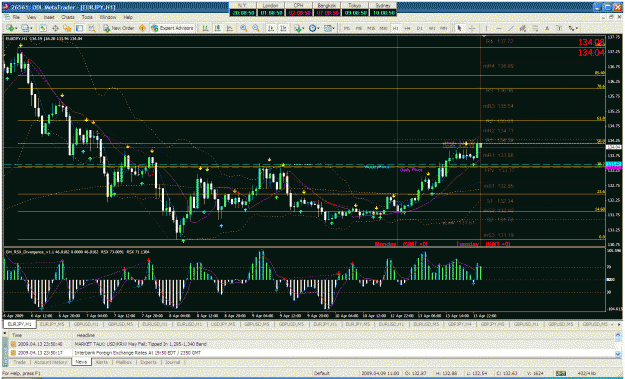625x379 pixels.
Task: Select the vertical line drawing tool
Action: click(486, 28)
